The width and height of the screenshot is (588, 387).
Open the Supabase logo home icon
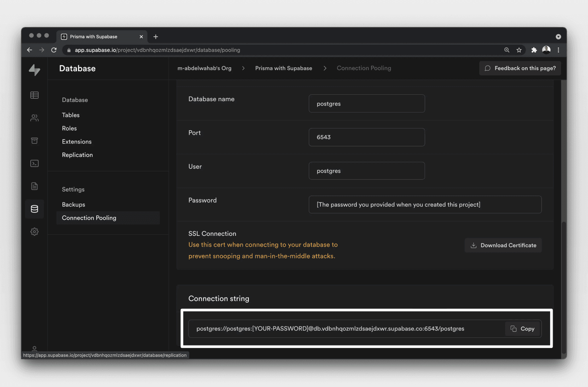[35, 70]
